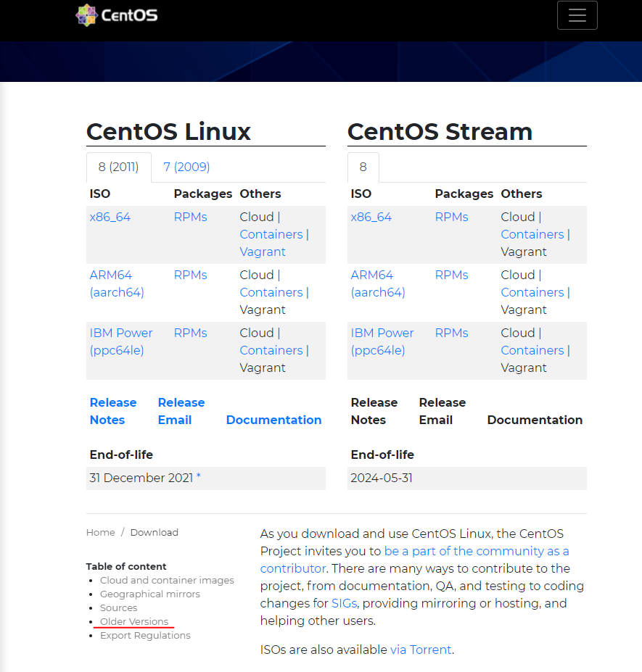Open the via Torrent link
The height and width of the screenshot is (672, 642).
421,650
